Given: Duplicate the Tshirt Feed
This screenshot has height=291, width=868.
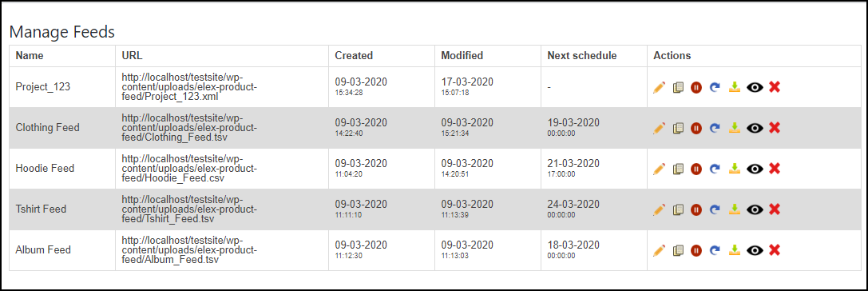Looking at the screenshot, I should tap(678, 209).
